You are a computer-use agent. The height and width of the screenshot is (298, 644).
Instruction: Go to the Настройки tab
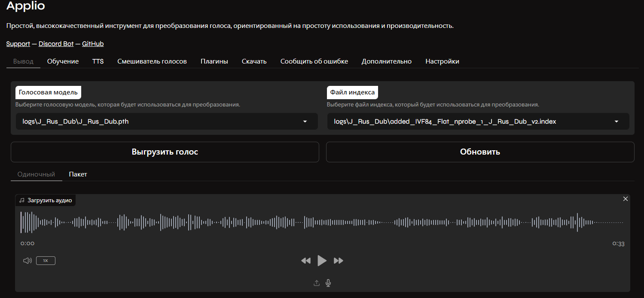point(442,61)
